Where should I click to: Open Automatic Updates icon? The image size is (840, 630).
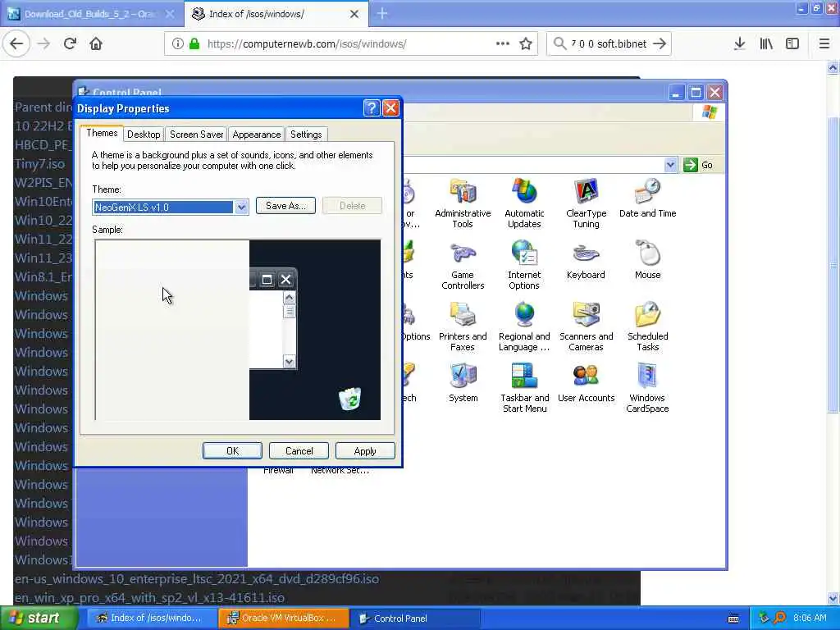pos(524,203)
